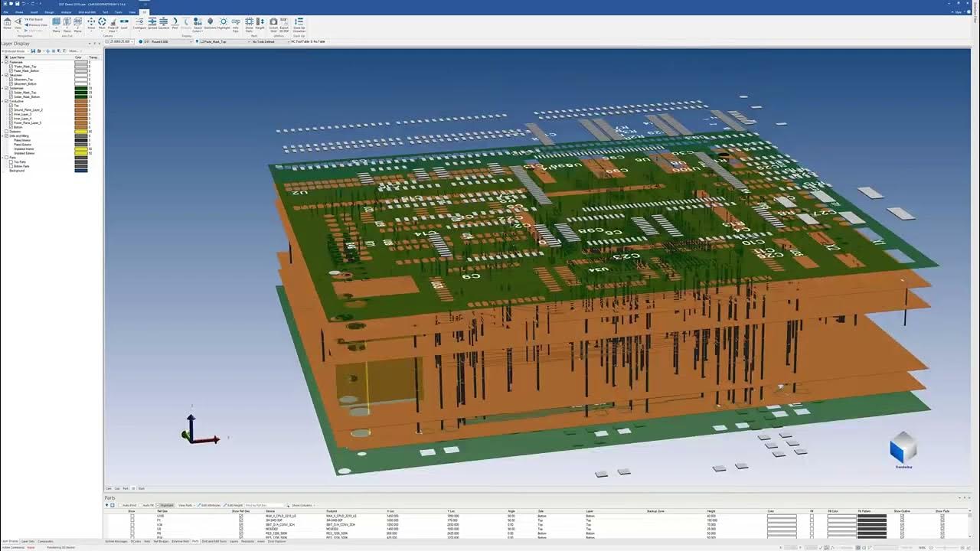The width and height of the screenshot is (980, 551).
Task: Collapse the Conductive layer group
Action: coord(3,101)
